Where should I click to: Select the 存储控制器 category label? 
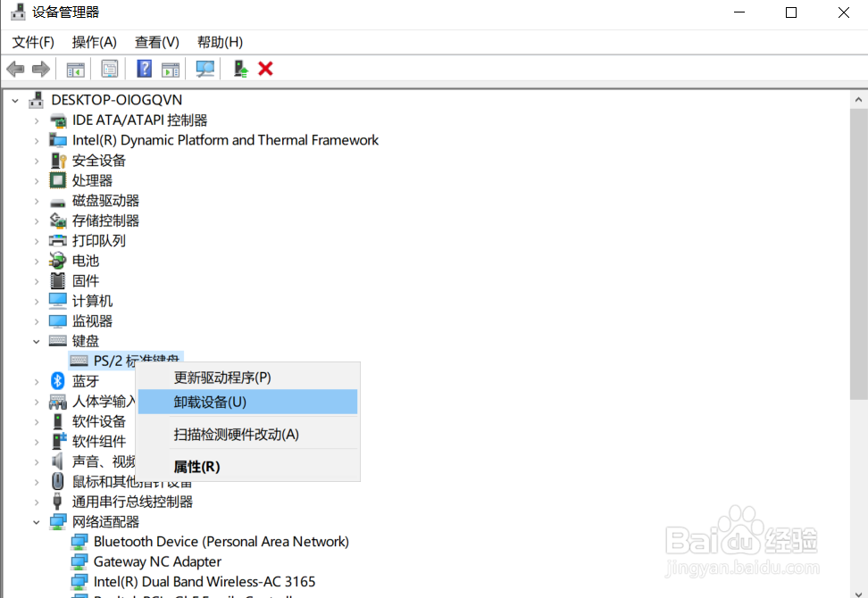[105, 220]
